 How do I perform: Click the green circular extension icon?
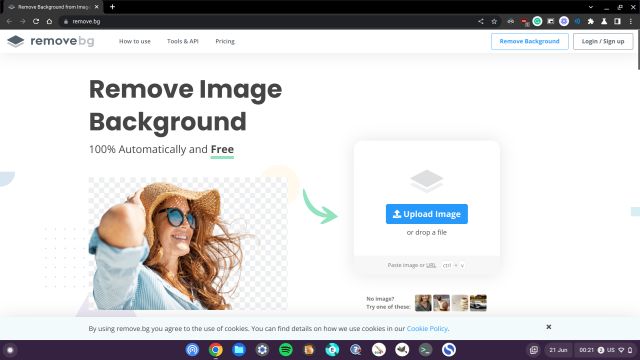538,21
